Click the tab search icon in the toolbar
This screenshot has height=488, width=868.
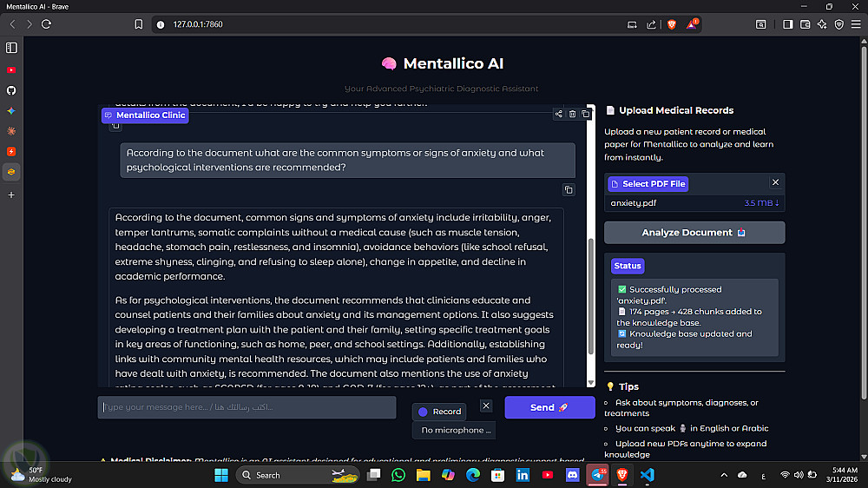click(x=761, y=24)
